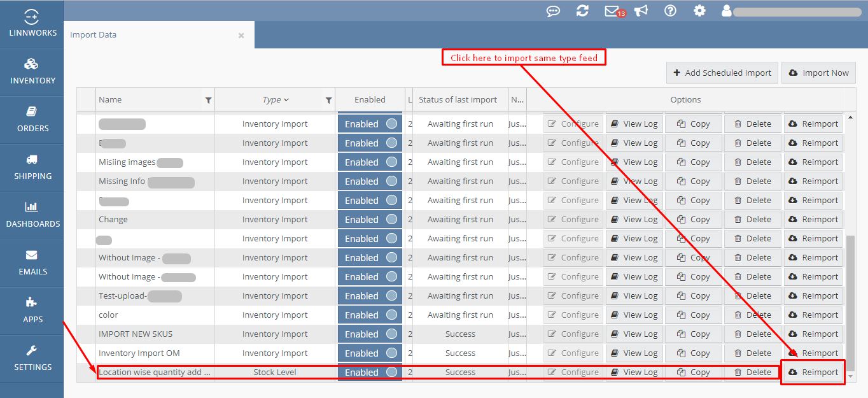This screenshot has width=868, height=398.
Task: Toggle Enabled switch for Missing Info row
Action: [x=370, y=181]
